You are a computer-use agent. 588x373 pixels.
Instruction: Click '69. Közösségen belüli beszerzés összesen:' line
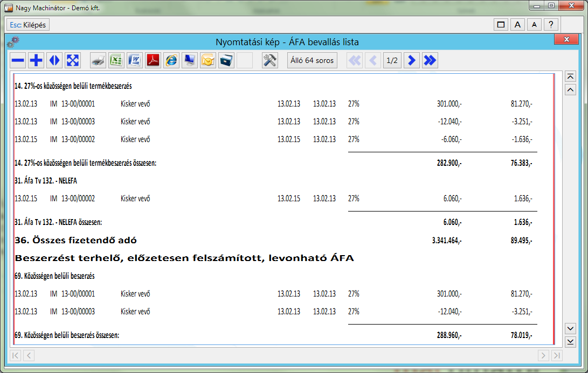(67, 335)
